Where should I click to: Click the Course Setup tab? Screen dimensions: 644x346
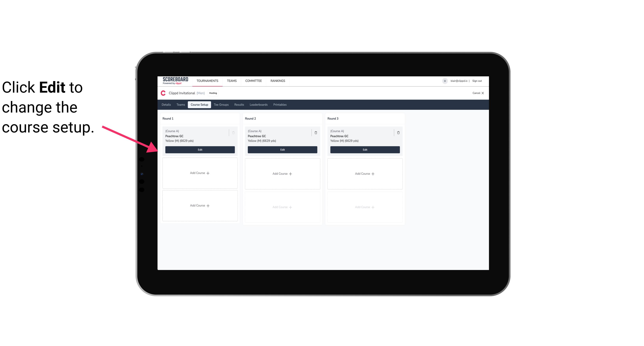pos(199,104)
